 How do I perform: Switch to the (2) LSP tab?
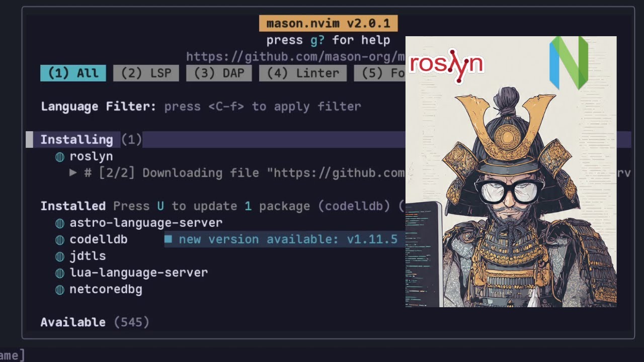point(146,73)
